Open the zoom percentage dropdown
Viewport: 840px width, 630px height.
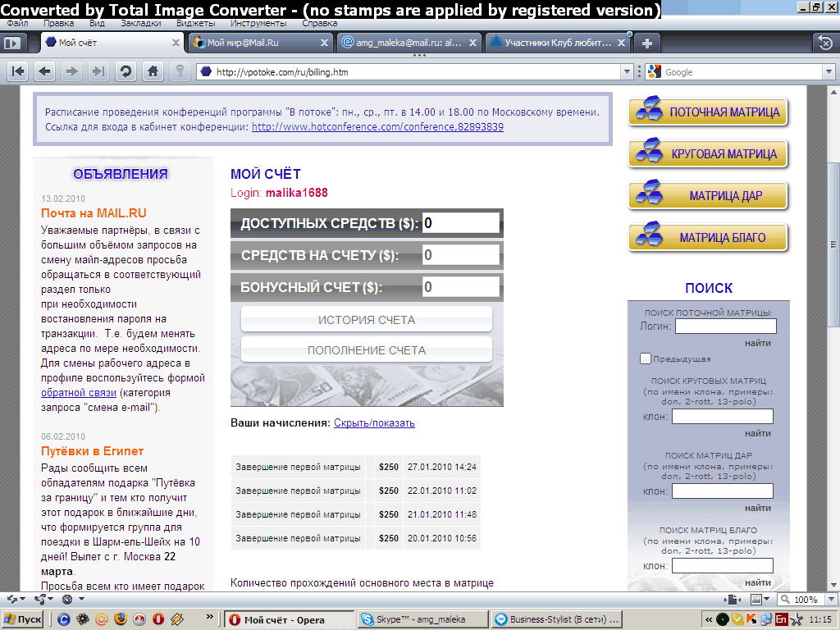click(831, 599)
